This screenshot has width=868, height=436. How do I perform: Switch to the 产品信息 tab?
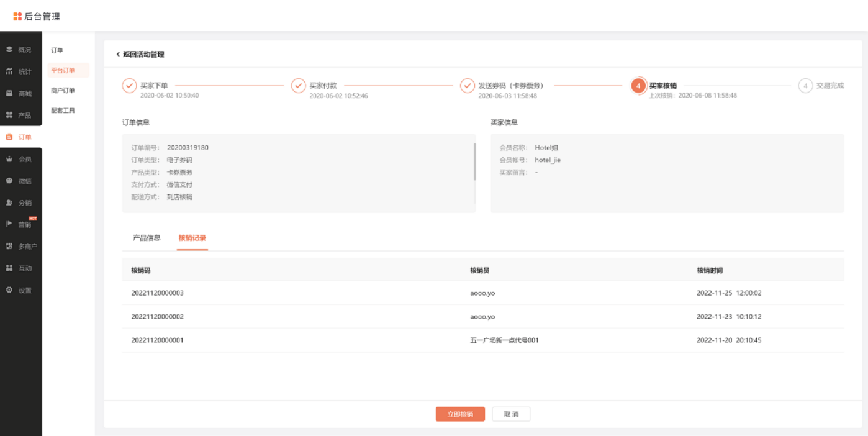tap(147, 238)
